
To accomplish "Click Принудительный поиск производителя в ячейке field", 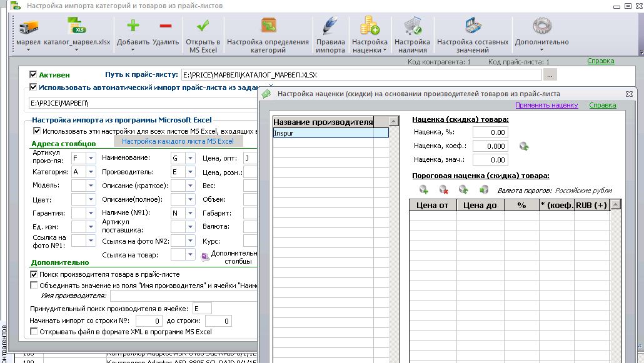I will pos(202,309).
